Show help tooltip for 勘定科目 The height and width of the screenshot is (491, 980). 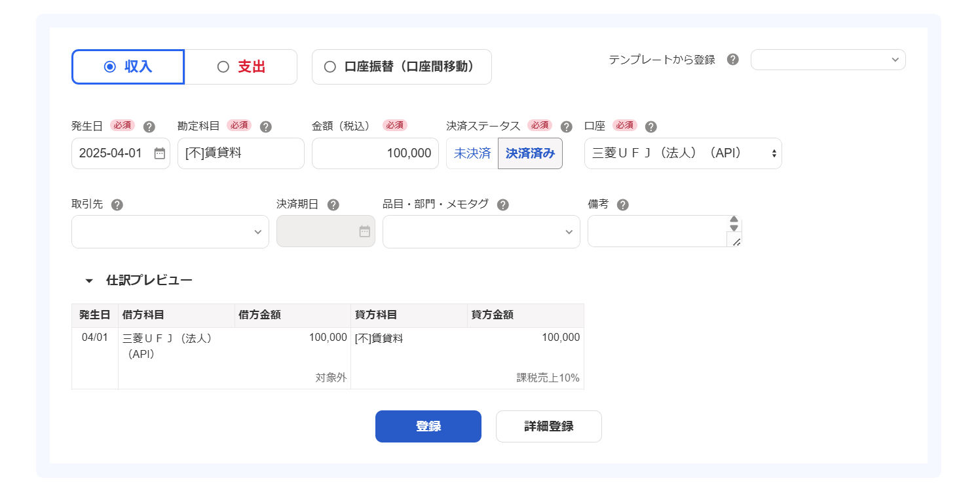(x=265, y=127)
